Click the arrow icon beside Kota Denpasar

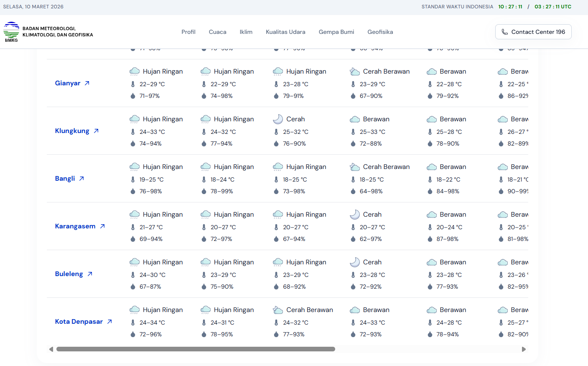109,322
